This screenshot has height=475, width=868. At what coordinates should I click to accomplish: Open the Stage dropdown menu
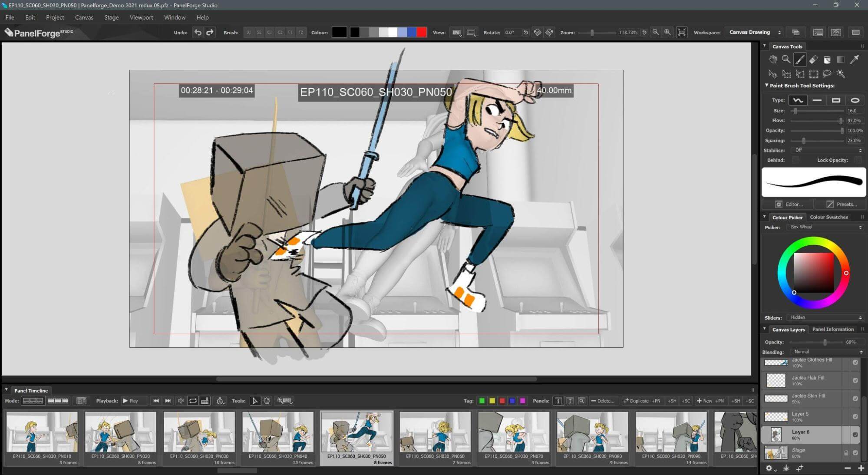click(x=112, y=17)
